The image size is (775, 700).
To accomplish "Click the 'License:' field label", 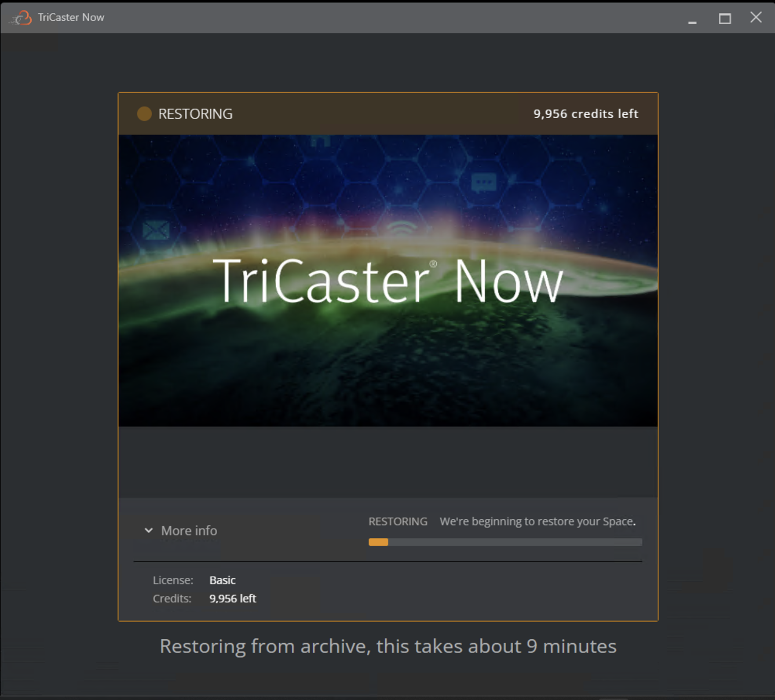I will click(173, 580).
